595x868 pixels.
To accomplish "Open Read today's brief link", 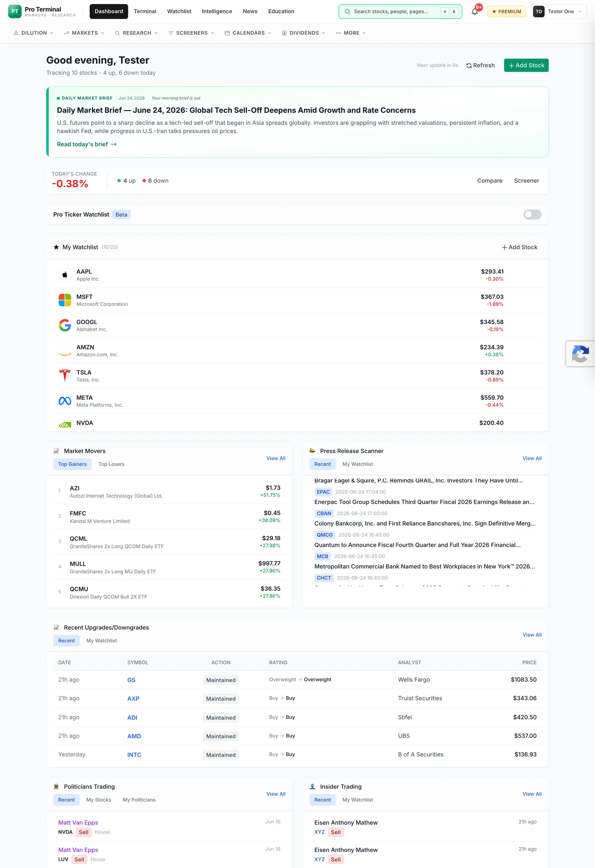I will pos(87,144).
